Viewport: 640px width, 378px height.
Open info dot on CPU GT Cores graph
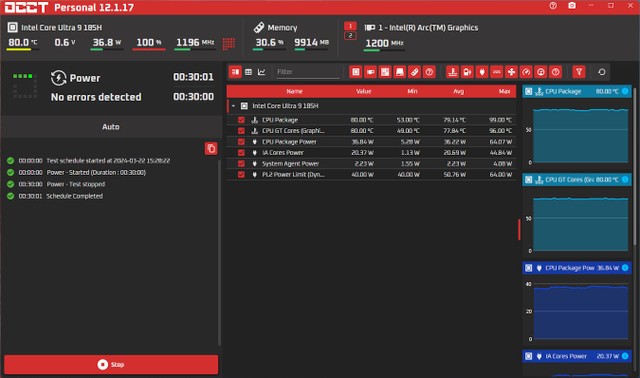(625, 180)
